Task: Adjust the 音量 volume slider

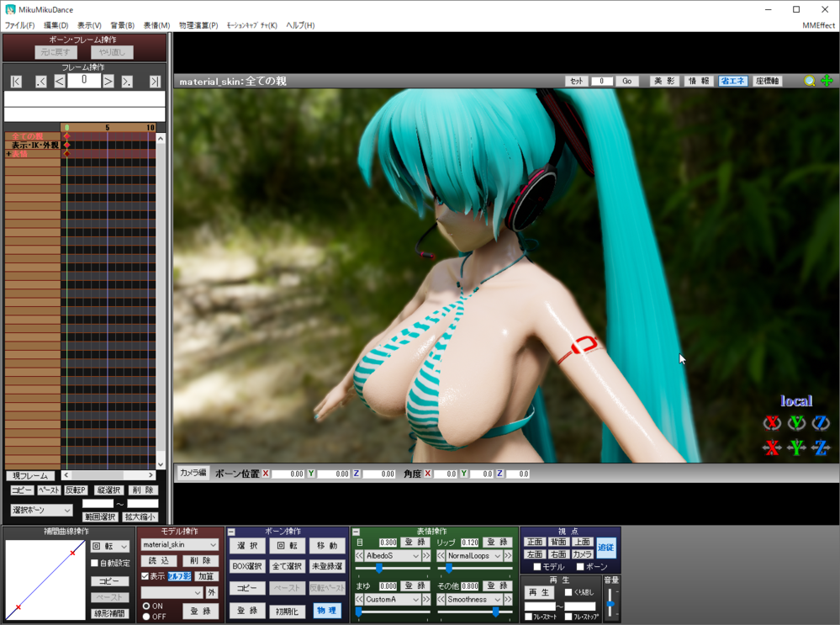Action: pos(610,605)
